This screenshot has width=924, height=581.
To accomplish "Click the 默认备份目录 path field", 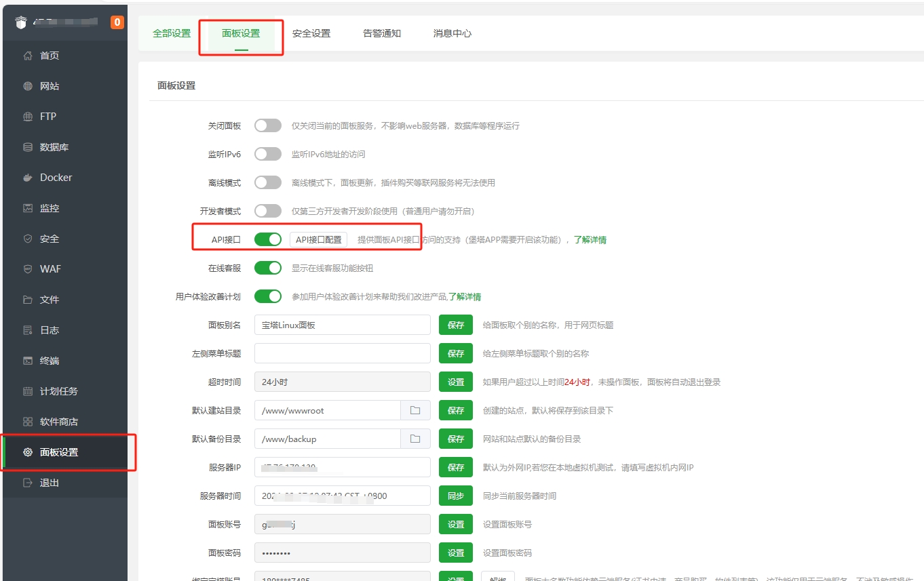I will (x=328, y=439).
